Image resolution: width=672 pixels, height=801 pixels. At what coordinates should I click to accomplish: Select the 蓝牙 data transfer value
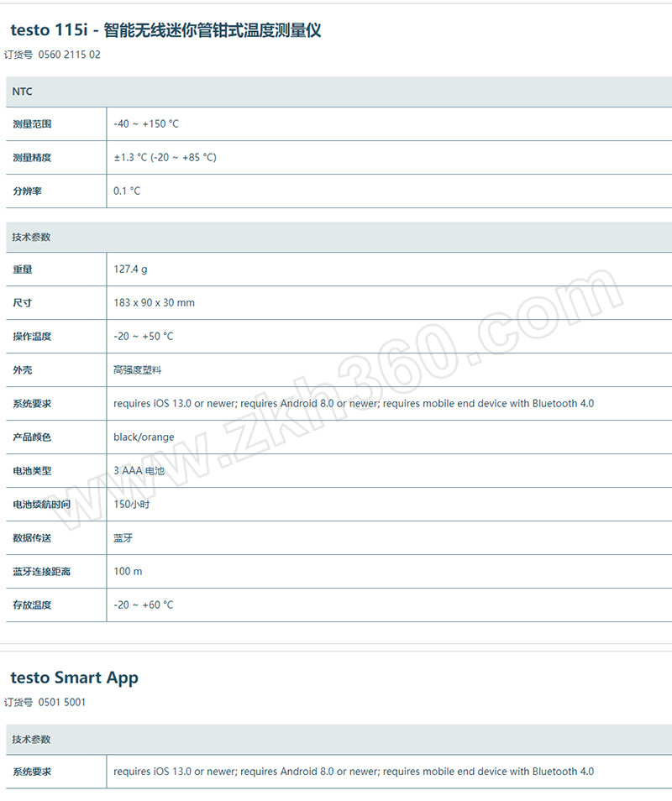click(x=123, y=538)
